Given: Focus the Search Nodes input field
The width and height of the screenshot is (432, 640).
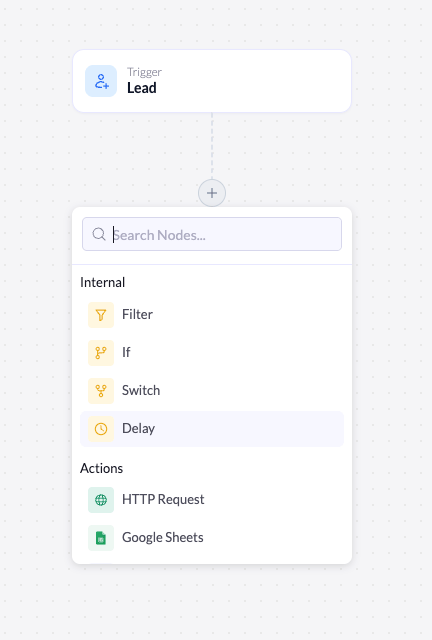Looking at the screenshot, I should (x=212, y=234).
